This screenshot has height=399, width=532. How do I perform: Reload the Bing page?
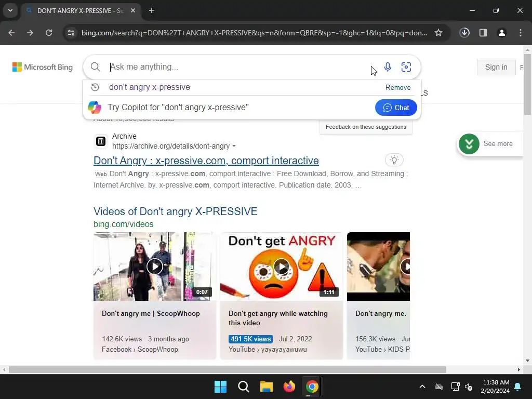click(x=49, y=33)
